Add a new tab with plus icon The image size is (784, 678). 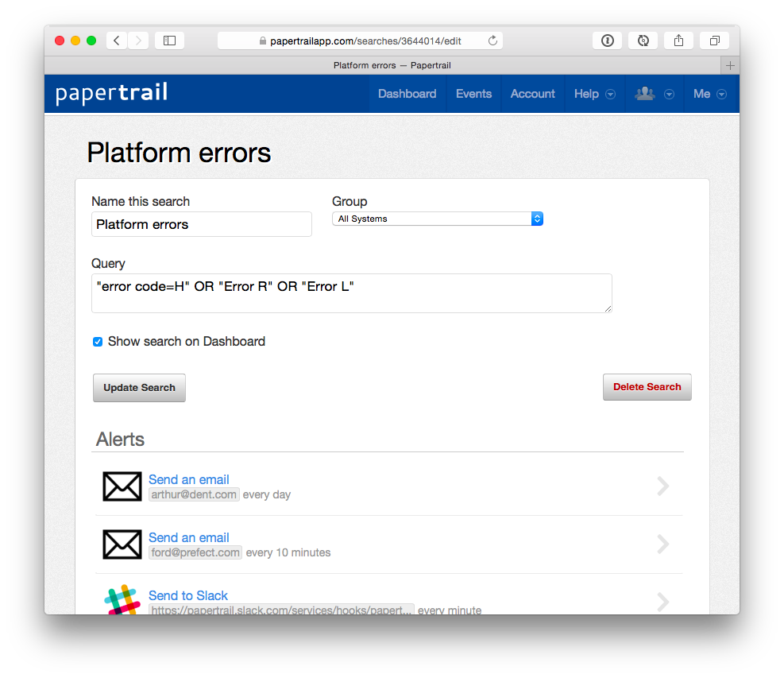click(x=730, y=65)
